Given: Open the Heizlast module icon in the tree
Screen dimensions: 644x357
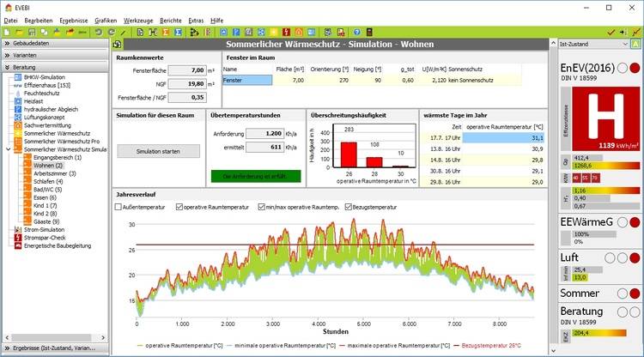Looking at the screenshot, I should click(x=19, y=100).
